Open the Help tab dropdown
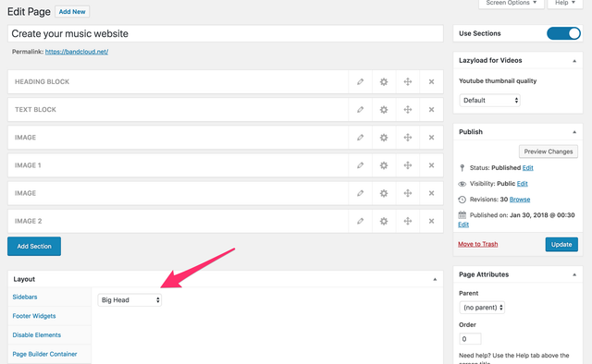This screenshot has height=364, width=592. click(x=565, y=3)
